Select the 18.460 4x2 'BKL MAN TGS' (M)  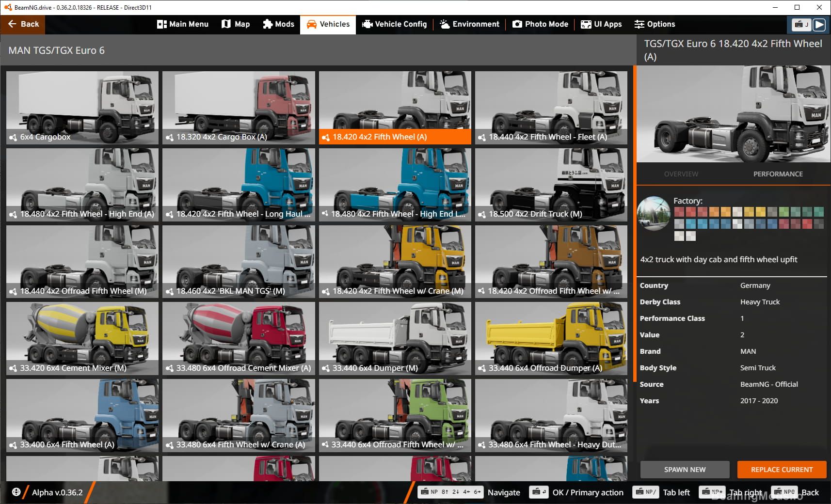(x=239, y=262)
